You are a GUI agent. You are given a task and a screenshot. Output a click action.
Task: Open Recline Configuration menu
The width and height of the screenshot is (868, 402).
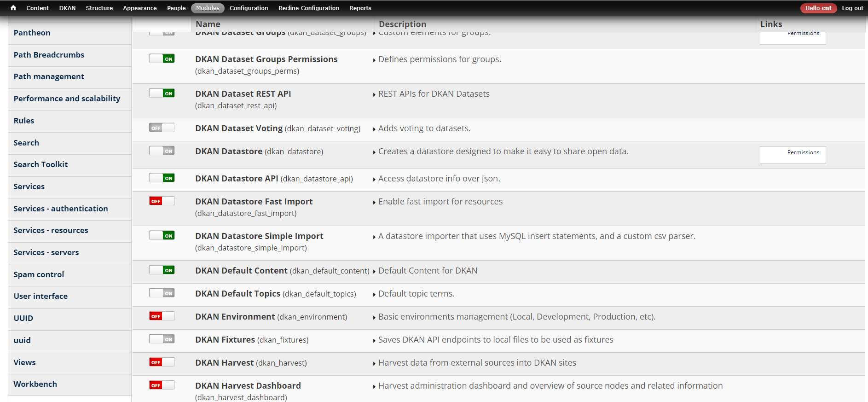click(x=308, y=8)
